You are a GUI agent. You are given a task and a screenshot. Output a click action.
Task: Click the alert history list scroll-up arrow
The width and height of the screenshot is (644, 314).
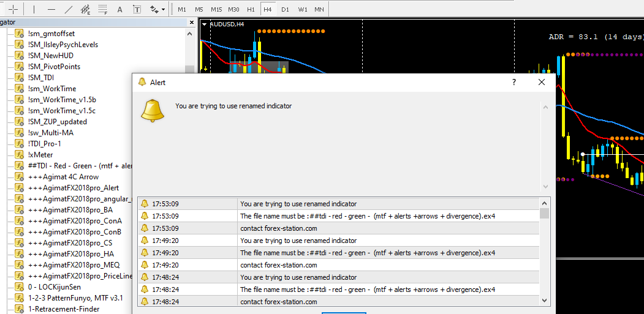(545, 203)
